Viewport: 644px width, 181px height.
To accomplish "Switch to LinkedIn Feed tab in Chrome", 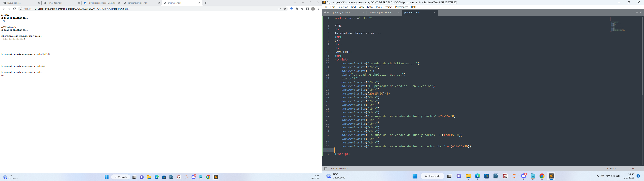I will (101, 3).
